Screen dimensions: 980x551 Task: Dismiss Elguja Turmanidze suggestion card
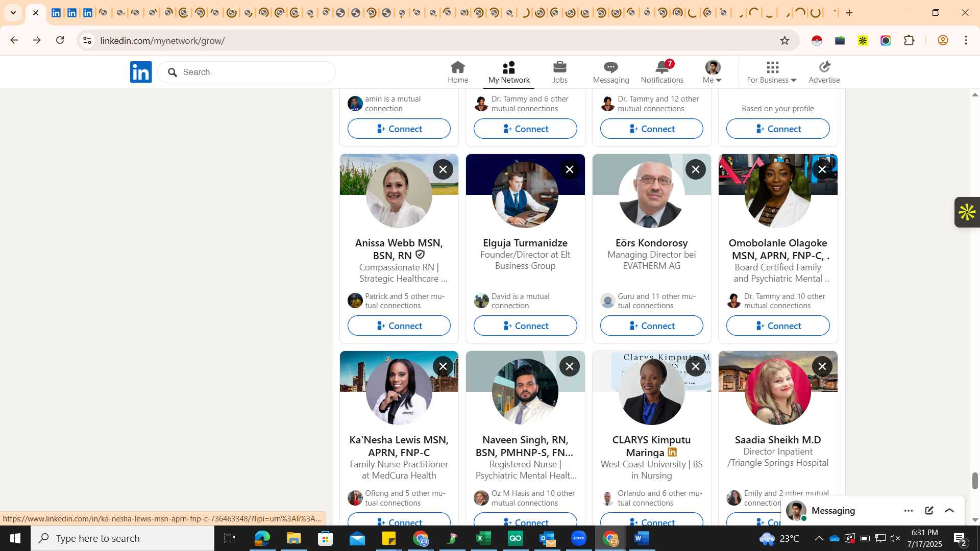[570, 169]
